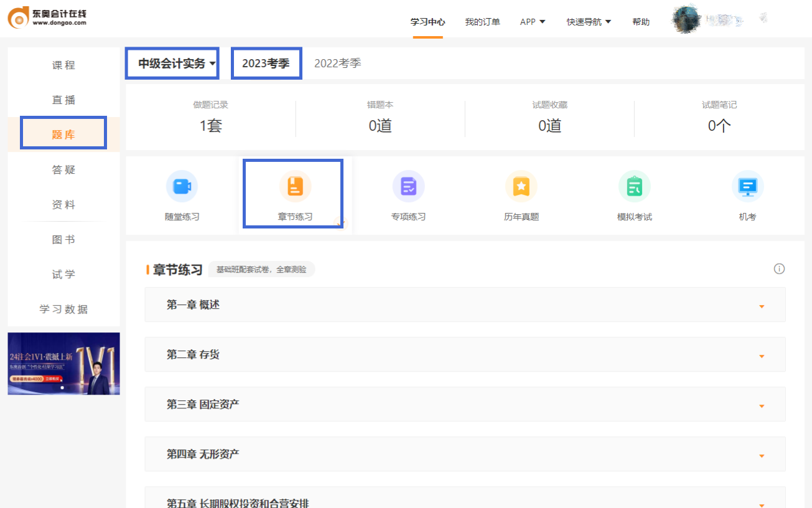Open the APP dropdown menu
The width and height of the screenshot is (812, 508).
532,21
